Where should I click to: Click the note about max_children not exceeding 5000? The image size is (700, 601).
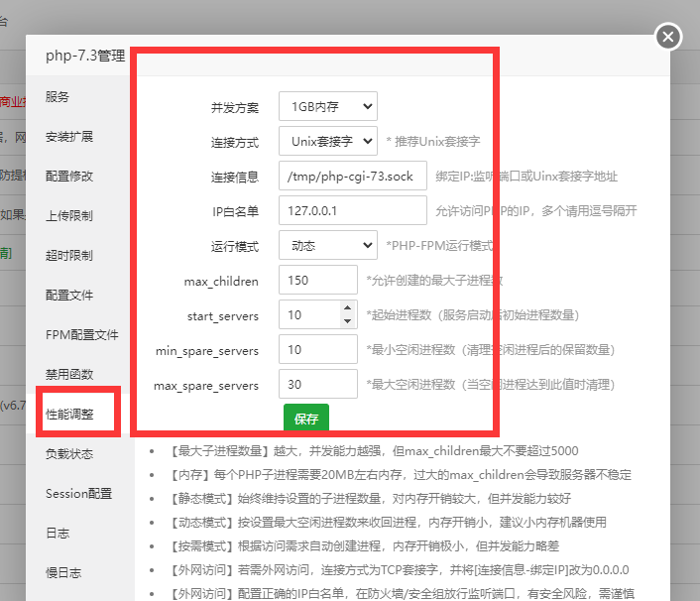[374, 451]
